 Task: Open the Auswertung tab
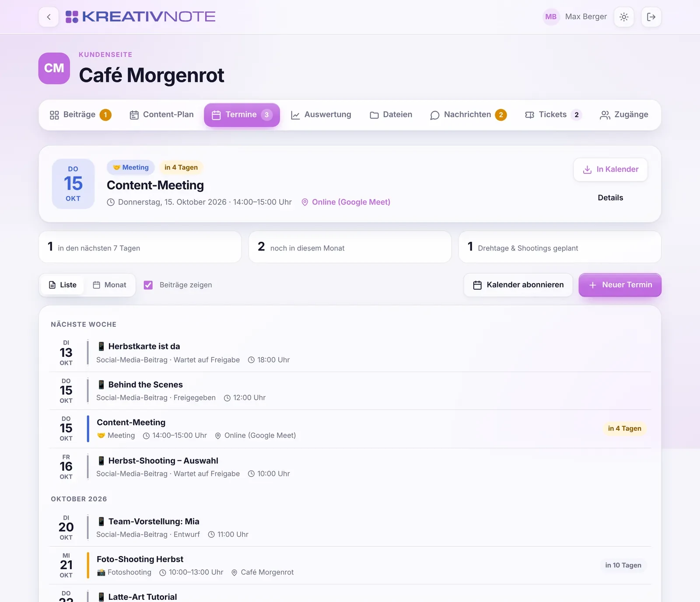[x=321, y=115]
